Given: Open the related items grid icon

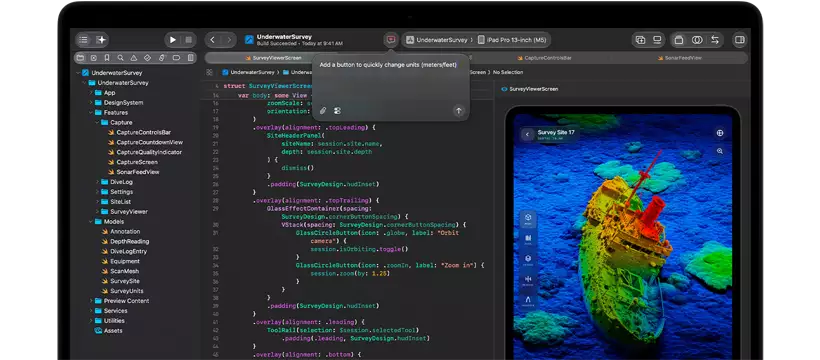Looking at the screenshot, I should pyautogui.click(x=210, y=72).
